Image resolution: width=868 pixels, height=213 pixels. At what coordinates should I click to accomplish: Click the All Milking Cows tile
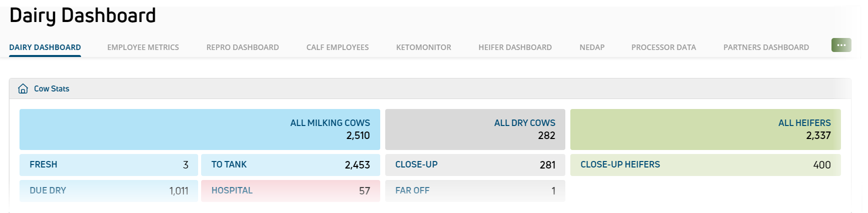pyautogui.click(x=200, y=129)
